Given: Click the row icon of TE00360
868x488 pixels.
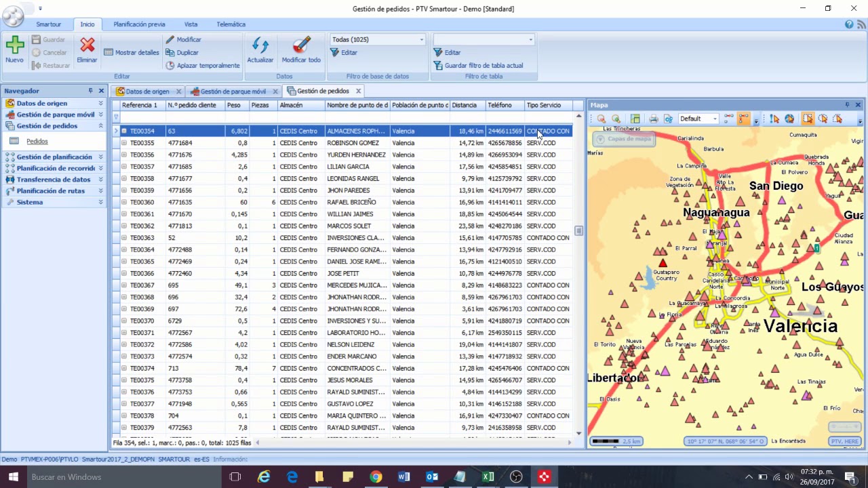Looking at the screenshot, I should pyautogui.click(x=124, y=202).
